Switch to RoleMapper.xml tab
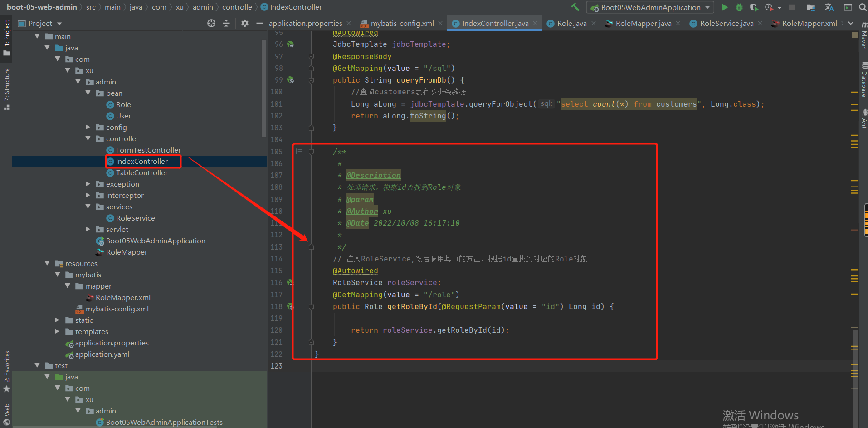The image size is (868, 428). 809,23
